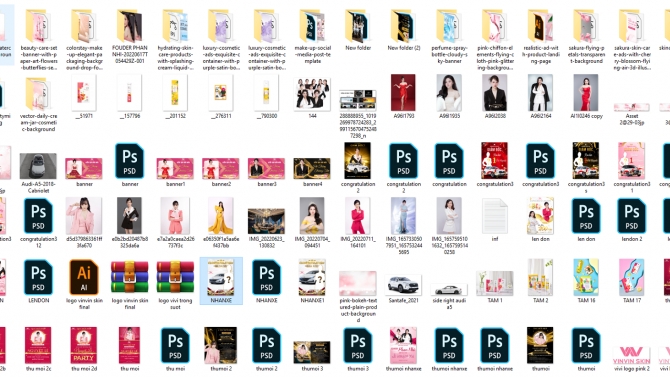
Task: Select the blank document file named inf
Action: pyautogui.click(x=495, y=216)
